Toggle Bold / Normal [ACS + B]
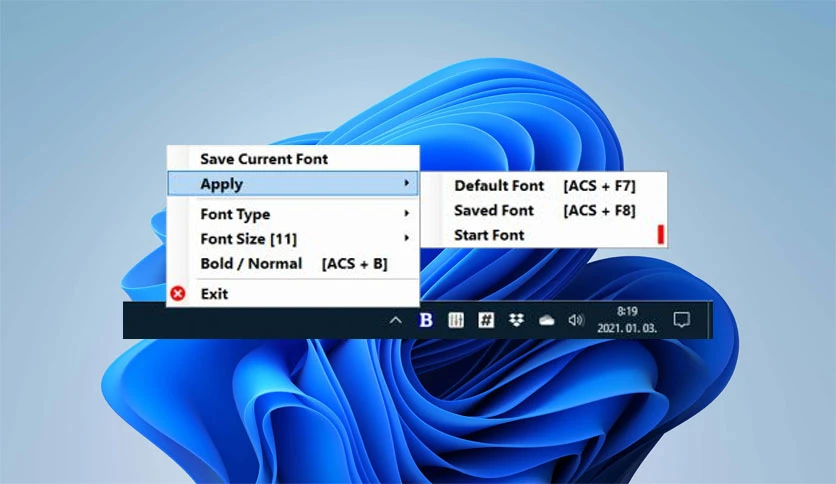The height and width of the screenshot is (484, 836). click(293, 264)
